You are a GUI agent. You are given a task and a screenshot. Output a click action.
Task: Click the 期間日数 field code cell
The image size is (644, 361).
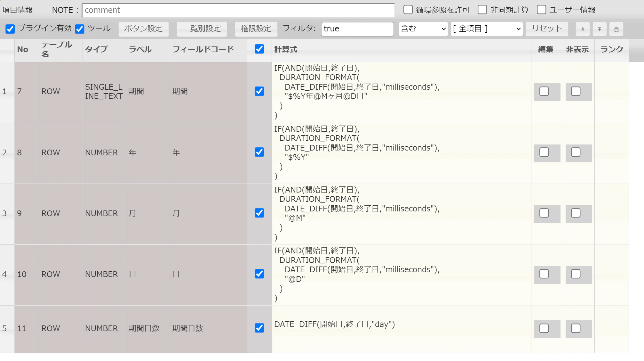point(209,329)
